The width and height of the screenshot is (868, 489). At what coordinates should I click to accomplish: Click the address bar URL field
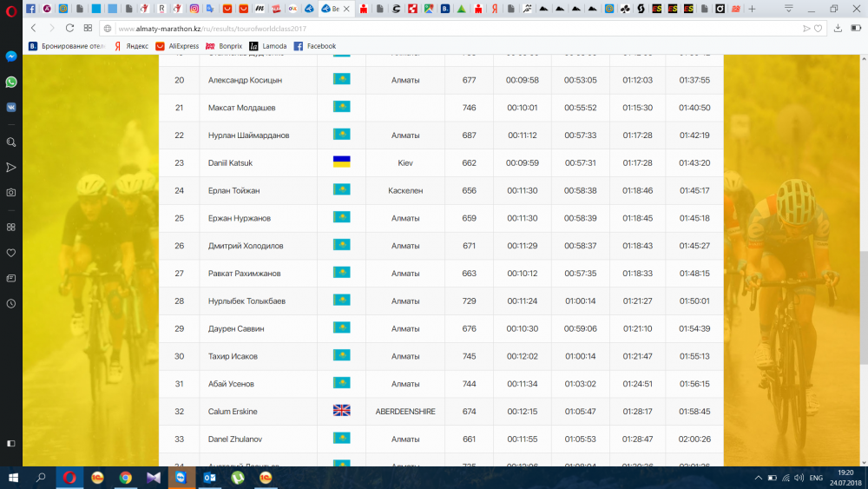pos(434,28)
